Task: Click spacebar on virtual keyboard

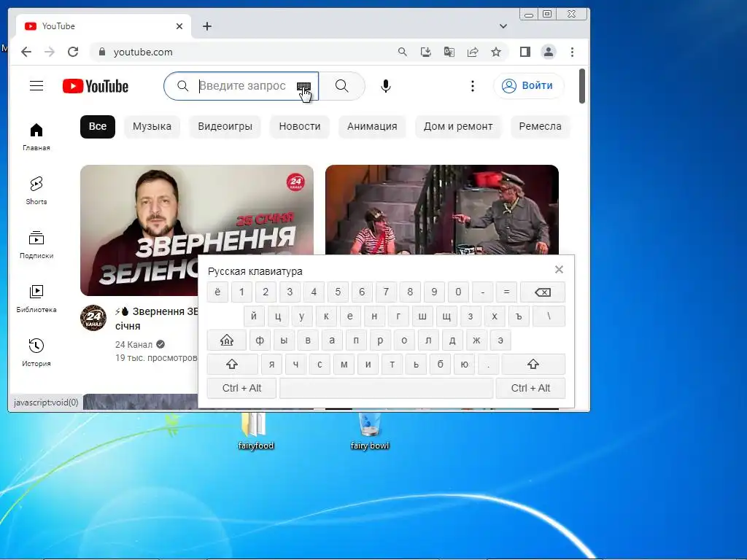Action: 387,388
